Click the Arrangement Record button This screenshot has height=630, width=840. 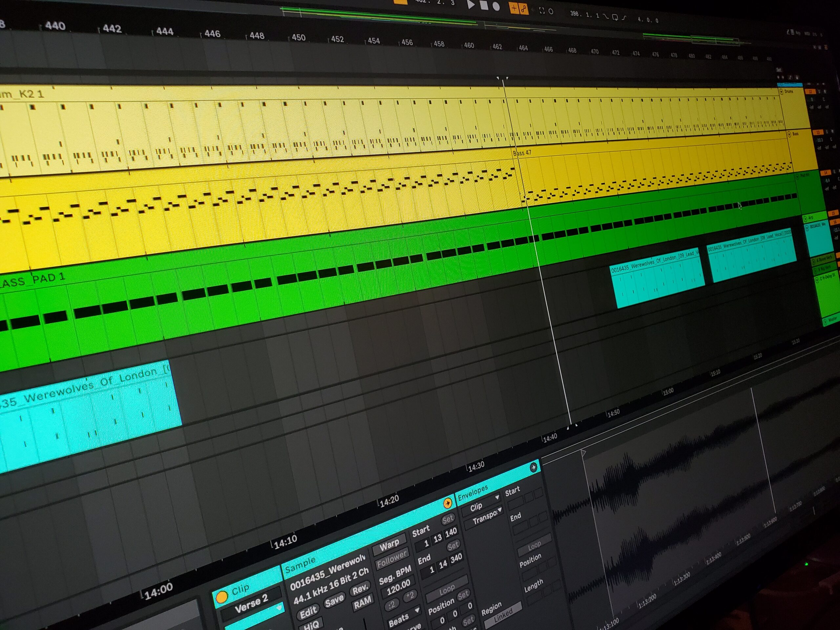pos(496,7)
